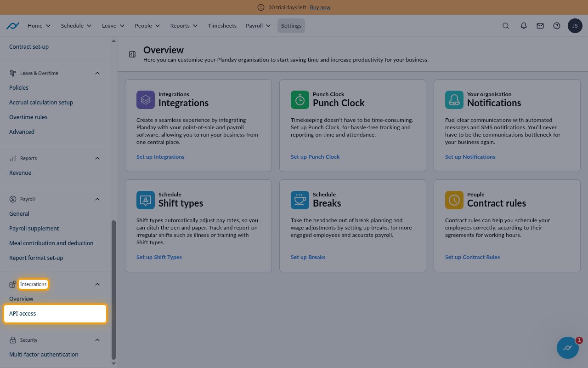Click the Breaks coffee cup icon
Screen dimensions: 588x368
(x=300, y=200)
